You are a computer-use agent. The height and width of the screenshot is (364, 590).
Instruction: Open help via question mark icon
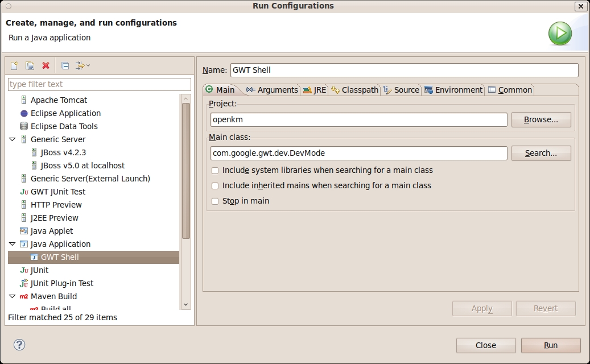[x=19, y=345]
